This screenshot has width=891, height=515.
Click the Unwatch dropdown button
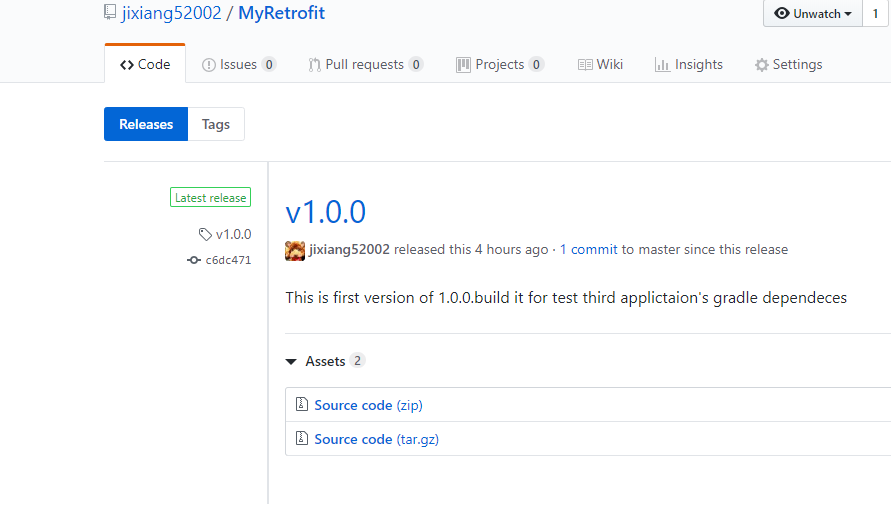click(x=813, y=14)
